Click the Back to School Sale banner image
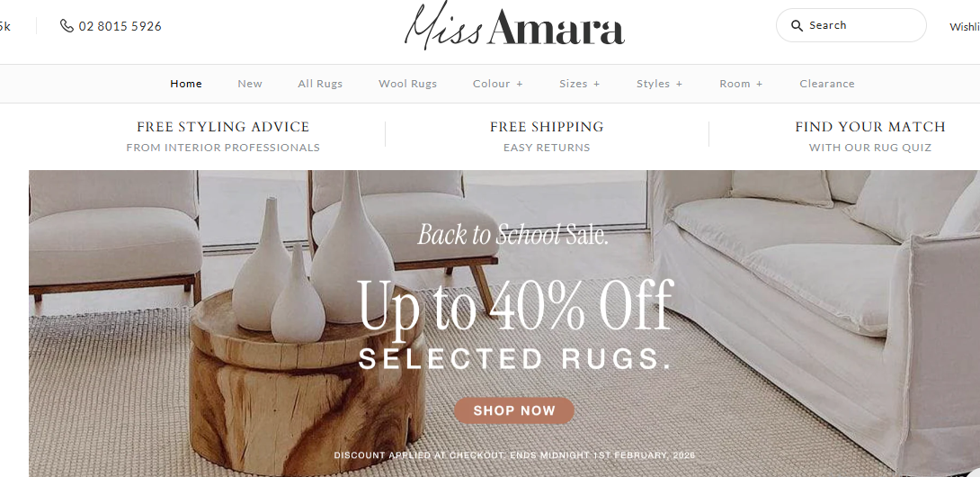 click(504, 324)
